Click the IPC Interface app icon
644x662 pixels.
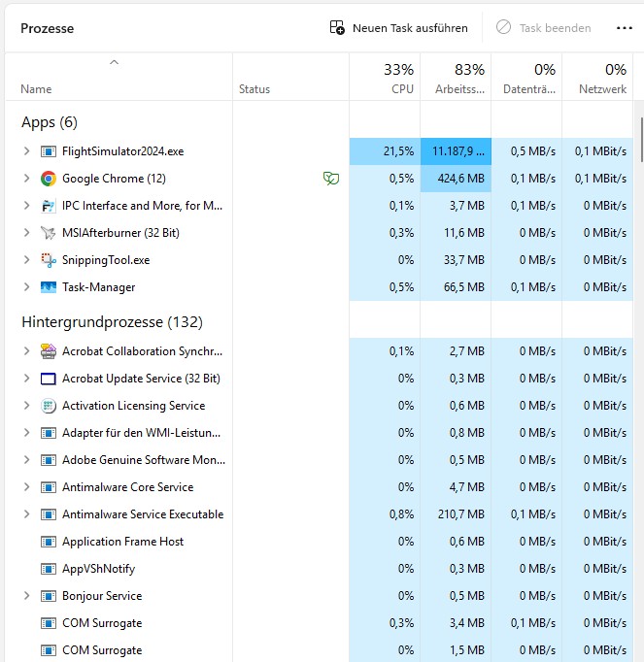pos(49,206)
